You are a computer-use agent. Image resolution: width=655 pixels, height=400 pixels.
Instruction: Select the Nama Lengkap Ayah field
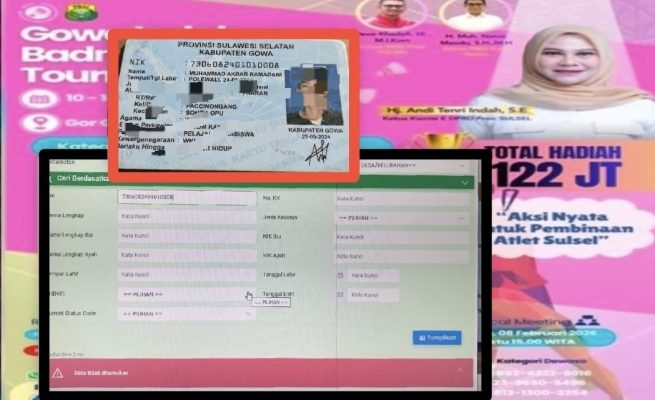186,256
